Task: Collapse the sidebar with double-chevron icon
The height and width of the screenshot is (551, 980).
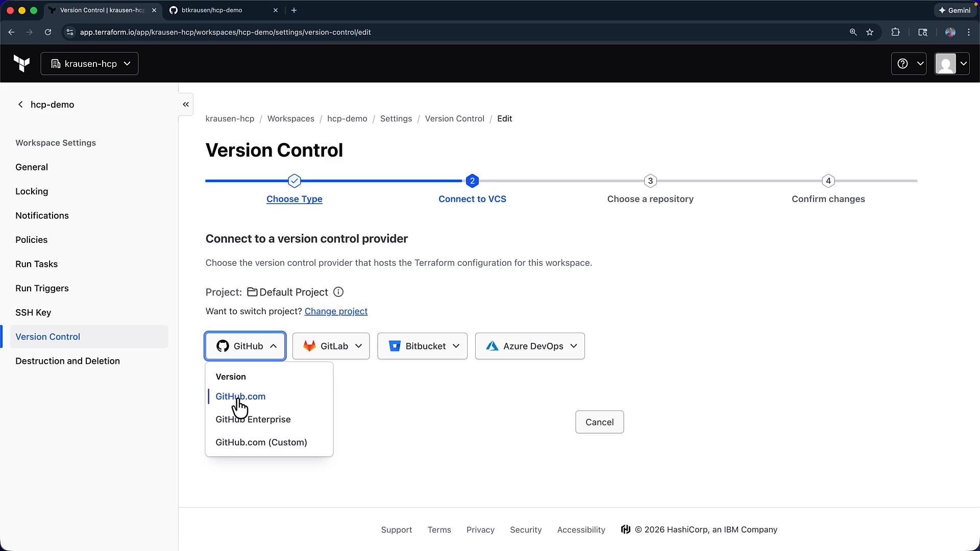Action: click(186, 105)
